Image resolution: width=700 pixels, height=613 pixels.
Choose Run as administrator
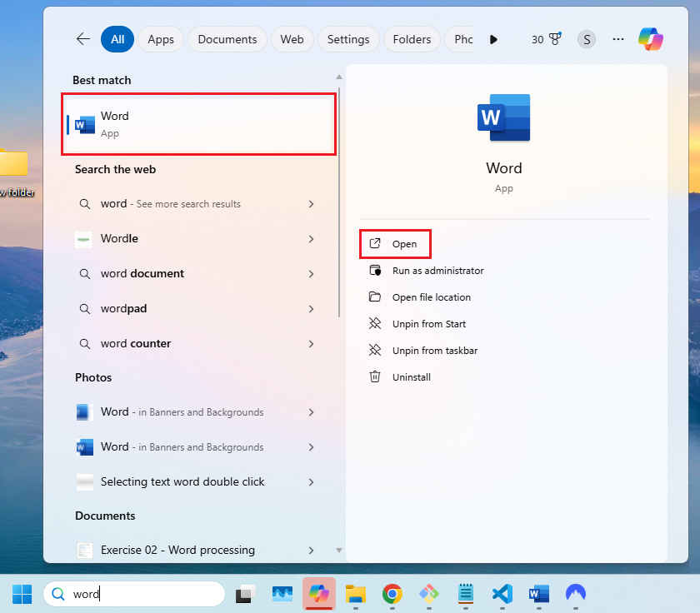coord(437,271)
